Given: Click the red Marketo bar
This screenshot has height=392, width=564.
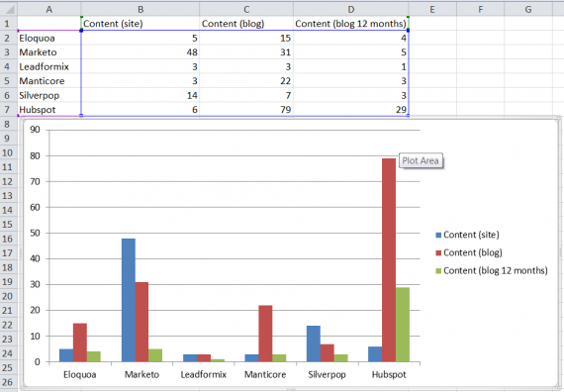Looking at the screenshot, I should pyautogui.click(x=141, y=322).
